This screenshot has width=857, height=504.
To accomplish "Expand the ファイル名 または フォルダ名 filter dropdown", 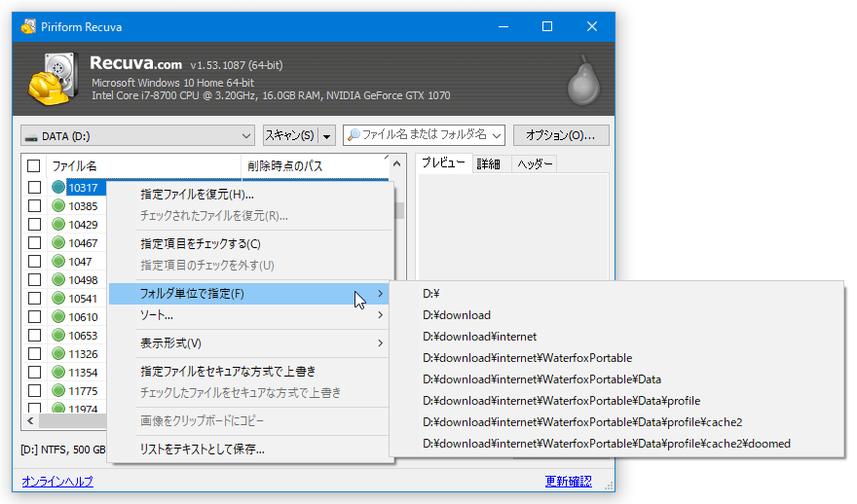I will 497,135.
